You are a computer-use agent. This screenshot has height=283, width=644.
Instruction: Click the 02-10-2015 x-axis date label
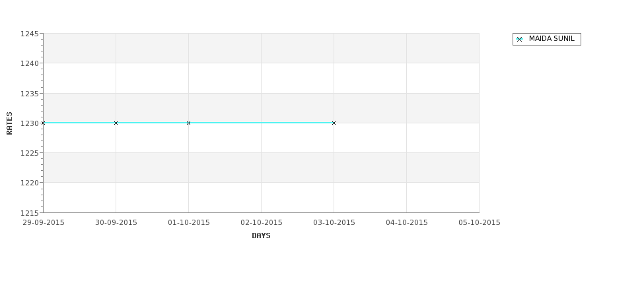coord(261,222)
